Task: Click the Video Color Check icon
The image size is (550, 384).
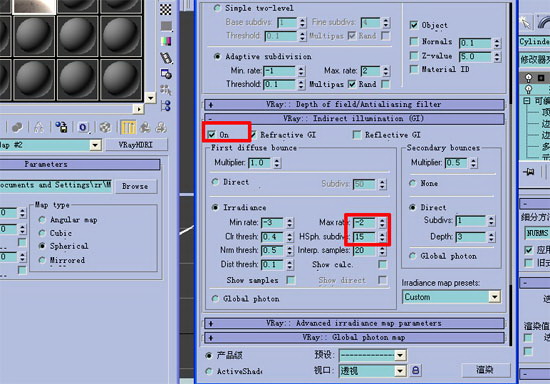Action: pyautogui.click(x=166, y=41)
